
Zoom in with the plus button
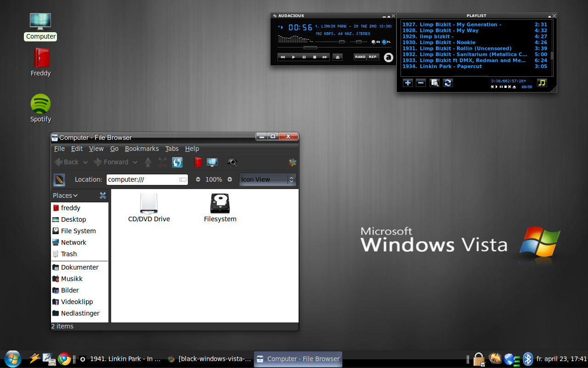230,179
